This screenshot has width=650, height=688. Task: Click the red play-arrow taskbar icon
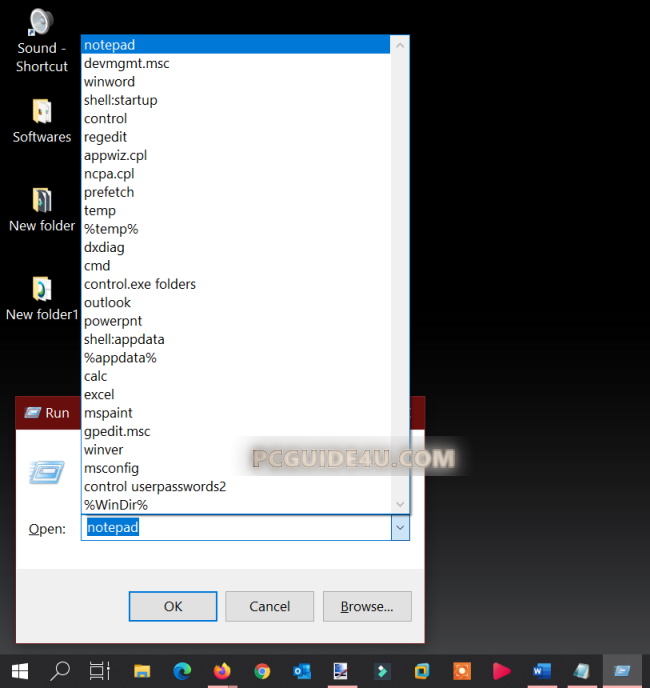pyautogui.click(x=502, y=671)
